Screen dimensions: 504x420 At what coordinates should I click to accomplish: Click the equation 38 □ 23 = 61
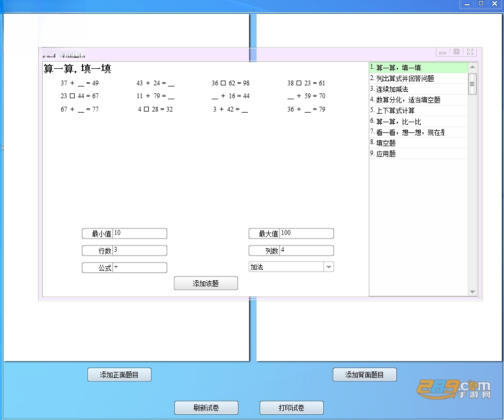coord(306,83)
